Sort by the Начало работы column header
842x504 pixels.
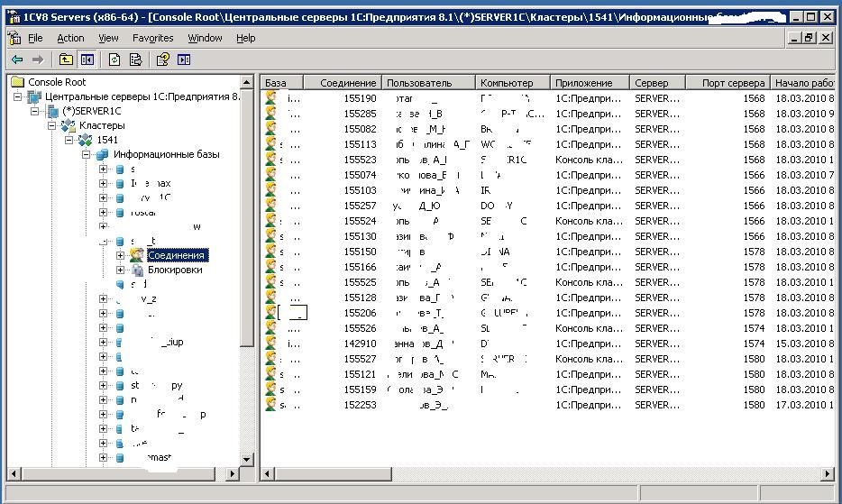pyautogui.click(x=803, y=83)
